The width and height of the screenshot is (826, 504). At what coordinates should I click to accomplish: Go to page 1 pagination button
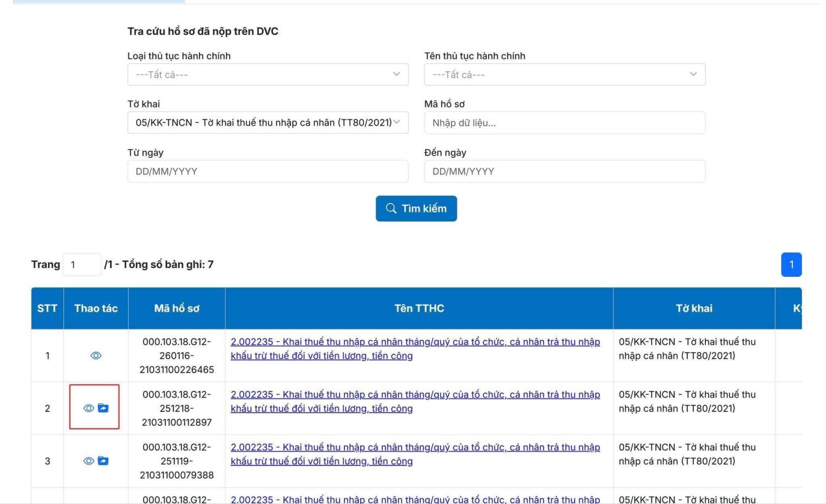coord(791,265)
